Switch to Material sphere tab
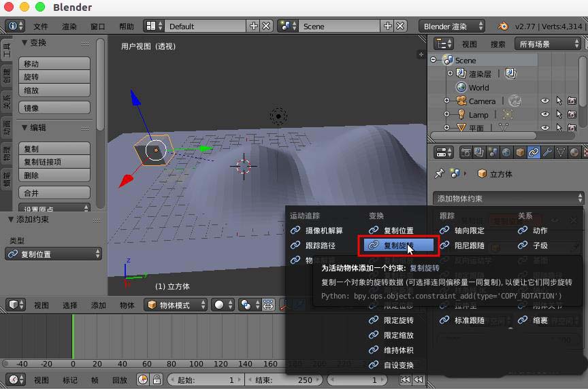Viewport: 588px width, 389px height. (x=574, y=152)
